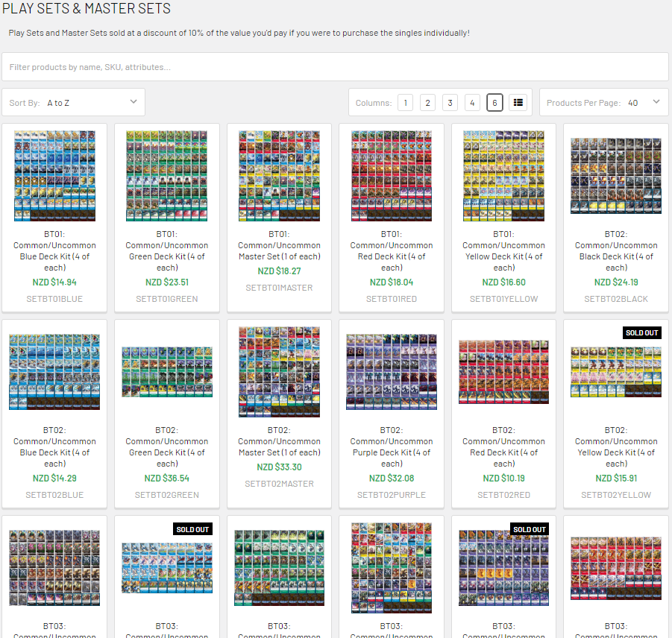The image size is (672, 638).
Task: Set product grid to 1 column
Action: [405, 103]
